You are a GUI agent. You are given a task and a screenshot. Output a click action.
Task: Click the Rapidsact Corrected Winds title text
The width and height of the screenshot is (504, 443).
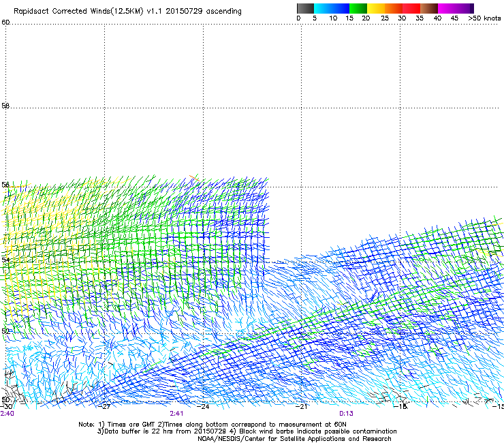(127, 11)
